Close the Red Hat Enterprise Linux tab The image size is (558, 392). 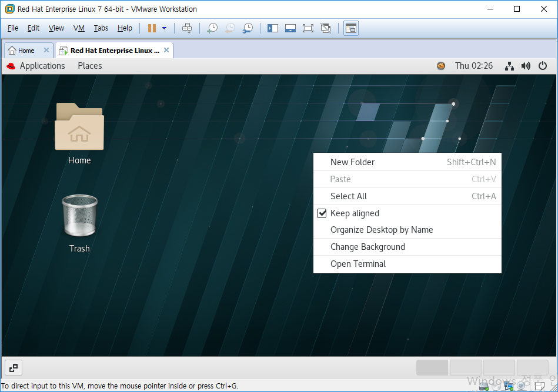[166, 50]
